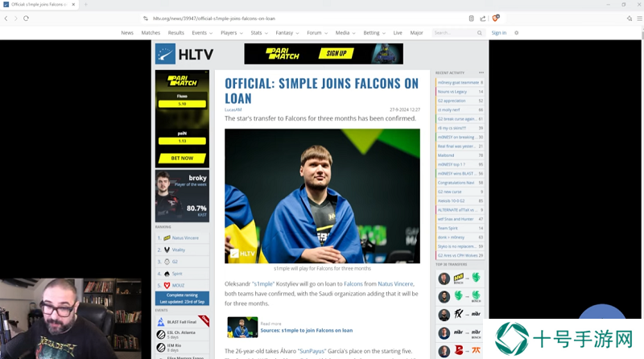Viewport: 644px width, 359px height.
Task: Open Sources: s1mple to join Falcons link
Action: [307, 330]
